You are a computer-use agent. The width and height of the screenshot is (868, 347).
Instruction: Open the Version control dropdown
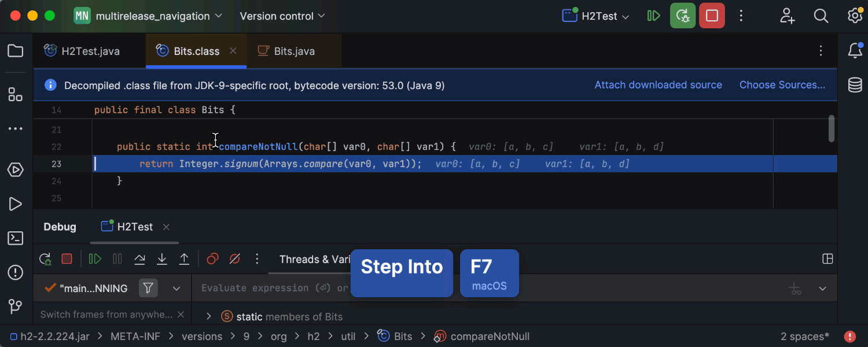(x=282, y=16)
